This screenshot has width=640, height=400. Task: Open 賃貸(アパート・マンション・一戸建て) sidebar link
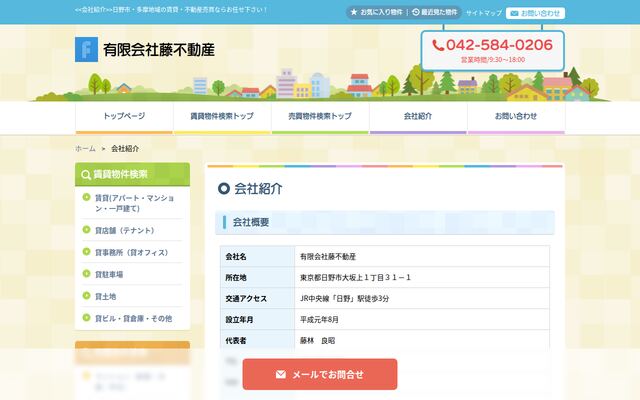click(134, 203)
